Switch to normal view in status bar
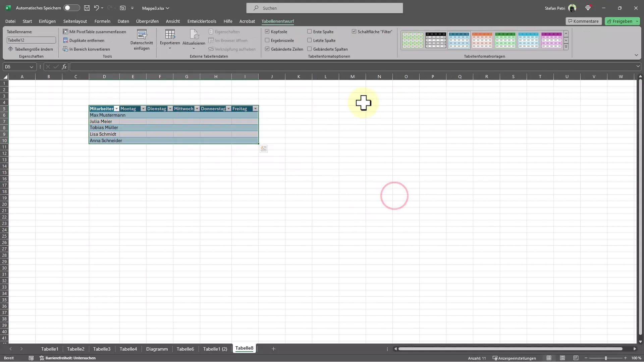 (x=549, y=358)
